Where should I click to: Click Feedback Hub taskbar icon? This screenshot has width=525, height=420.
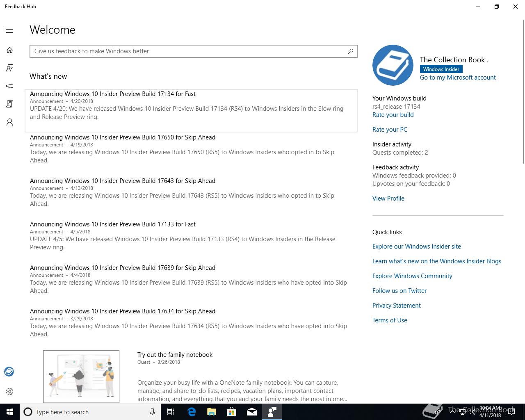[x=272, y=412]
